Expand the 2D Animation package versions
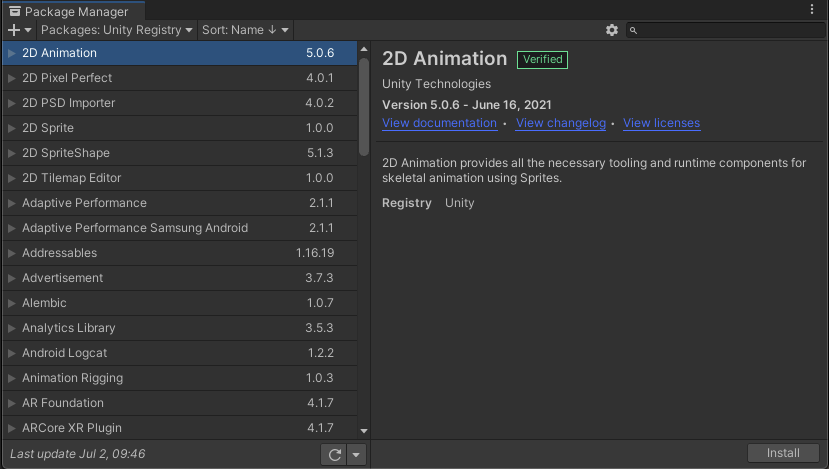Image resolution: width=829 pixels, height=469 pixels. tap(11, 53)
